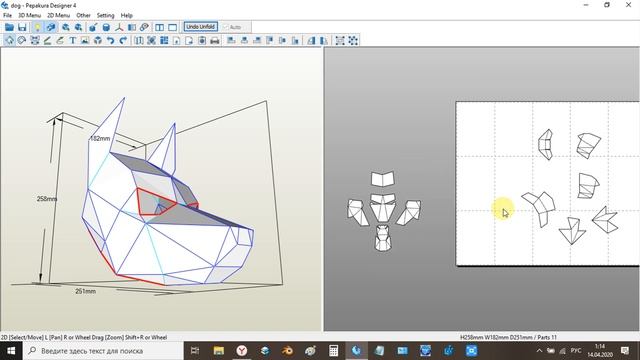Select the Rotate part tool
The height and width of the screenshot is (360, 640).
tap(22, 40)
